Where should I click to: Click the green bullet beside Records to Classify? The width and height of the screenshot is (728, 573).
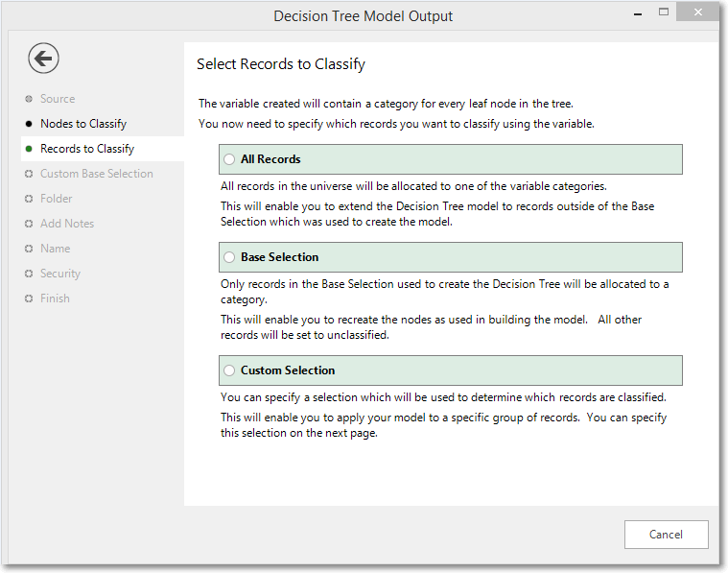(29, 149)
